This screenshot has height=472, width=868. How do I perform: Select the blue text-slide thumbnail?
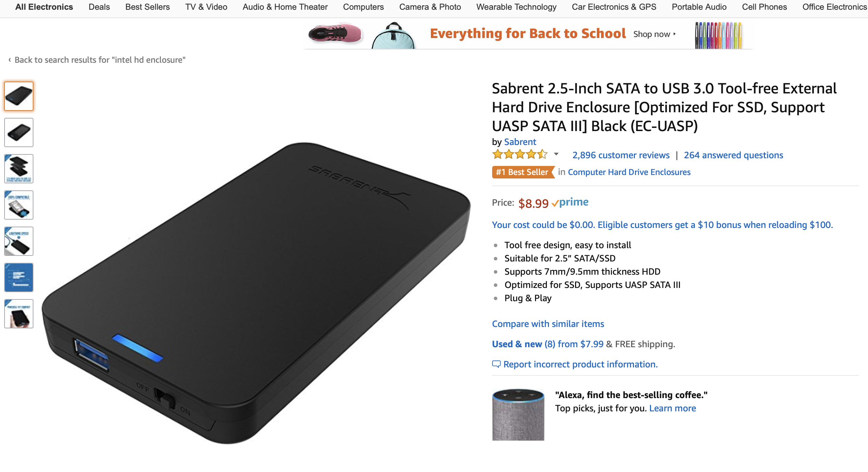[19, 277]
